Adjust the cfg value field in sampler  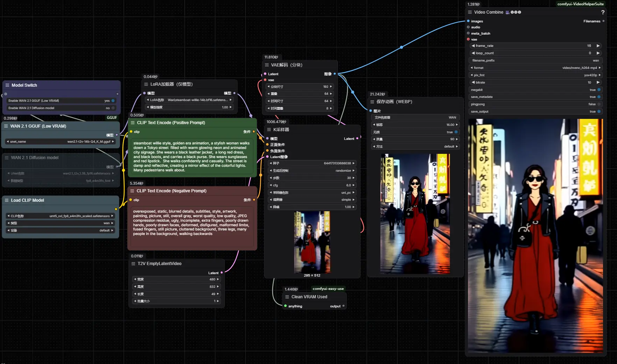[312, 185]
